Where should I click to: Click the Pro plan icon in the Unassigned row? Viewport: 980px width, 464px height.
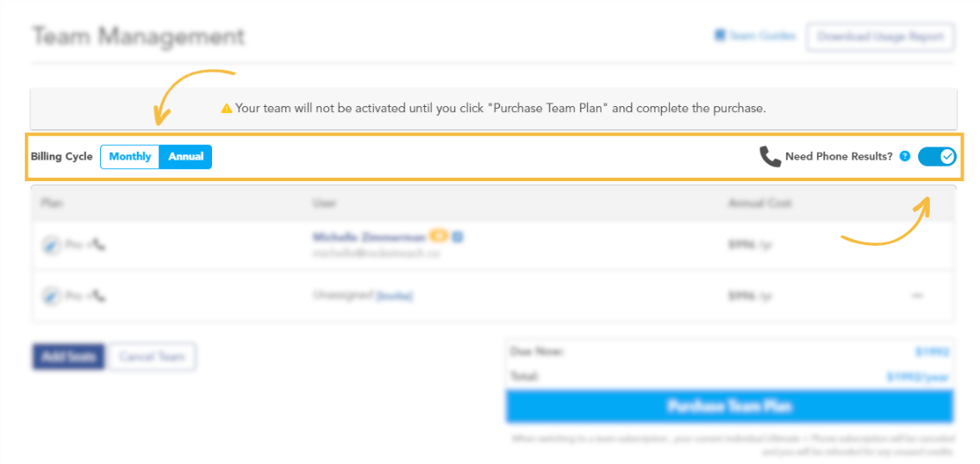tap(50, 295)
